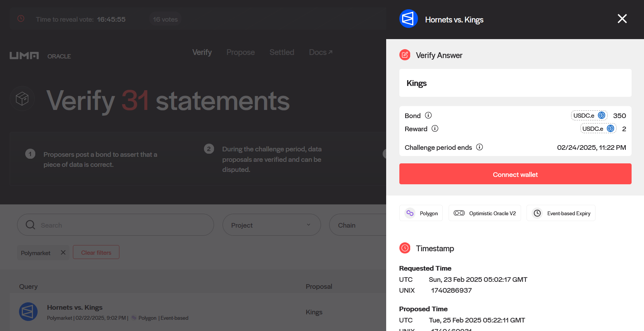Click the Optimistic Oracle V2 tag
This screenshot has height=331, width=644.
[485, 213]
